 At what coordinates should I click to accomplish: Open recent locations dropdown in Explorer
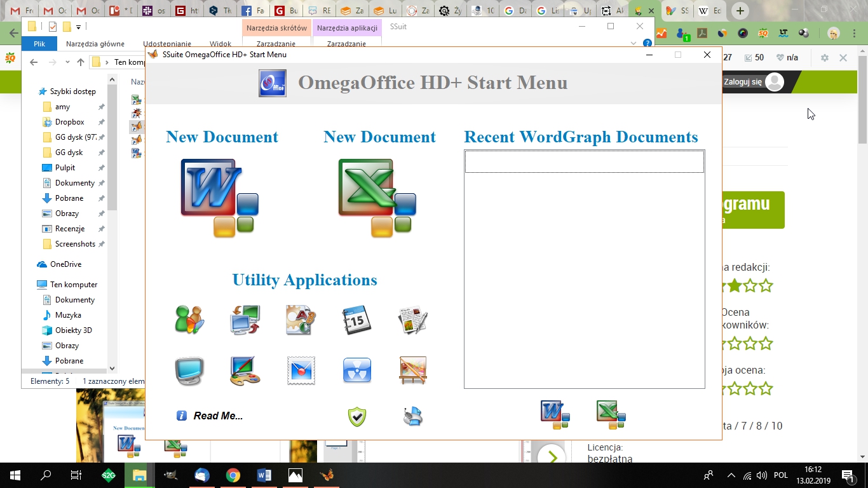[x=67, y=62]
